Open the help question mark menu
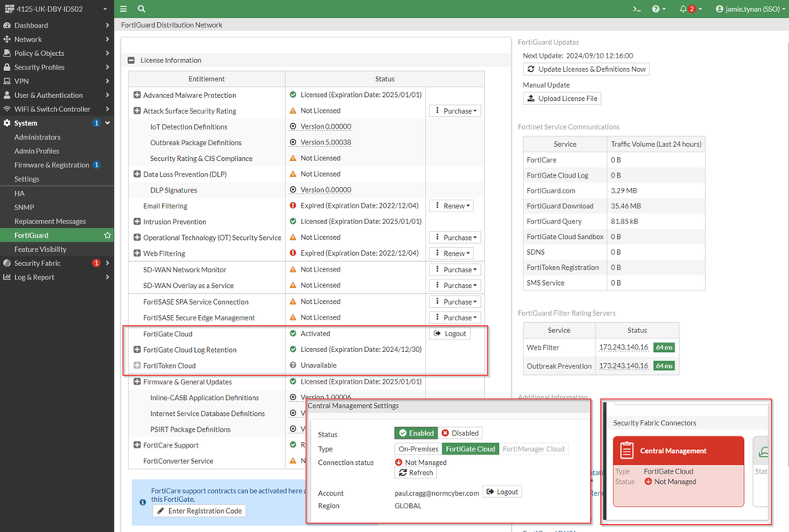The width and height of the screenshot is (789, 532). click(658, 9)
